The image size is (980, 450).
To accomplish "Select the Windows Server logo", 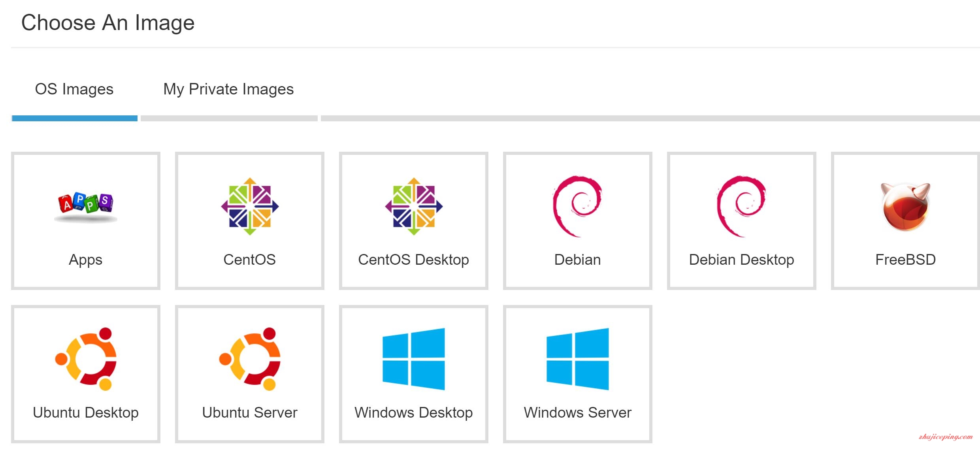I will point(578,359).
